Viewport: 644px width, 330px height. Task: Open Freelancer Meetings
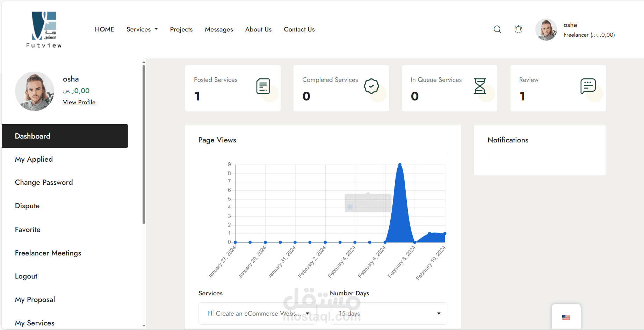tap(48, 253)
